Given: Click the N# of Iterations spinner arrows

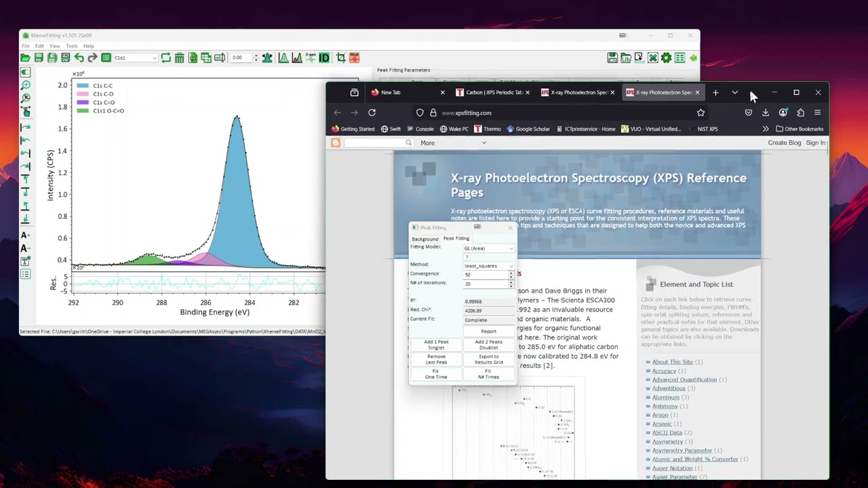Looking at the screenshot, I should pos(511,284).
